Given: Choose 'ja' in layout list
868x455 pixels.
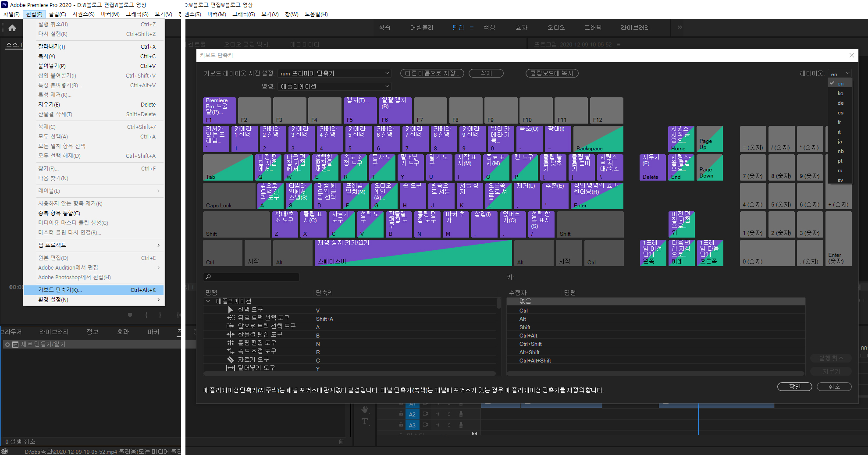Looking at the screenshot, I should click(x=840, y=141).
